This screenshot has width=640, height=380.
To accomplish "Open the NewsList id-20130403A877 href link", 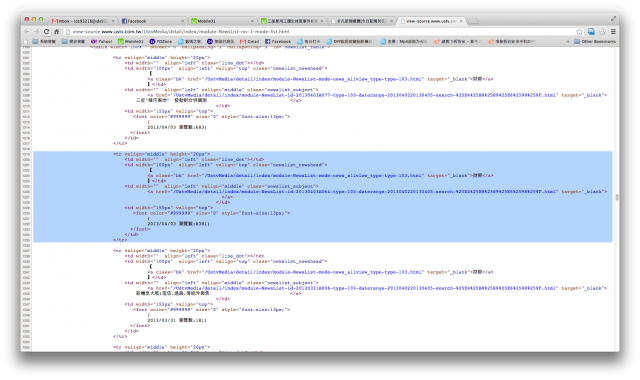I will pyautogui.click(x=365, y=95).
